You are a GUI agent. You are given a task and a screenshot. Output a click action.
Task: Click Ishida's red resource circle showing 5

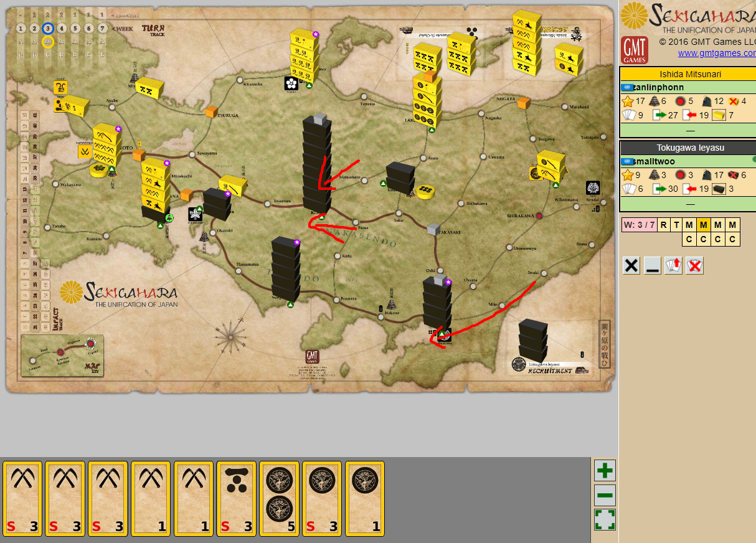(x=680, y=101)
